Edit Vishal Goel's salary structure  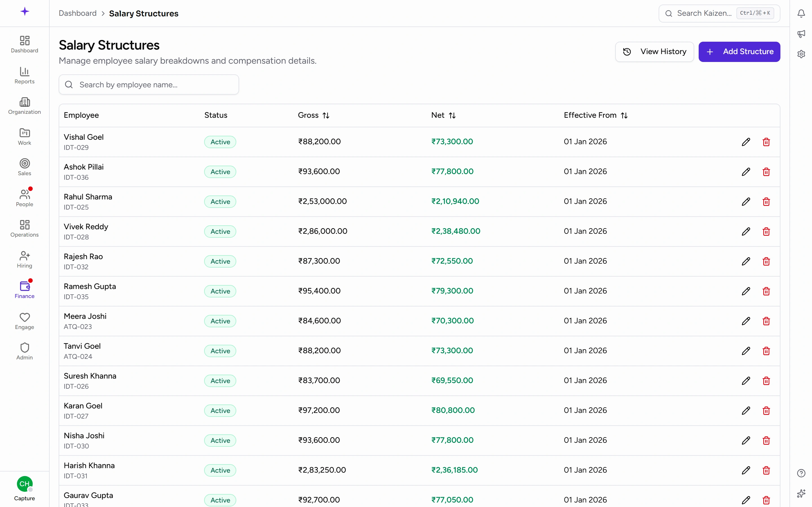click(745, 142)
